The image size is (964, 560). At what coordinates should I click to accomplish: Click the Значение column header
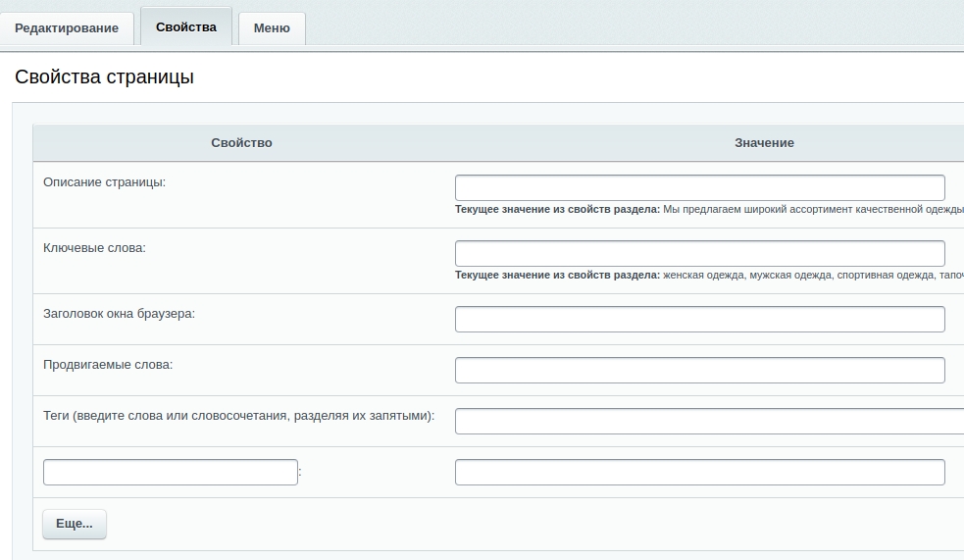(764, 143)
